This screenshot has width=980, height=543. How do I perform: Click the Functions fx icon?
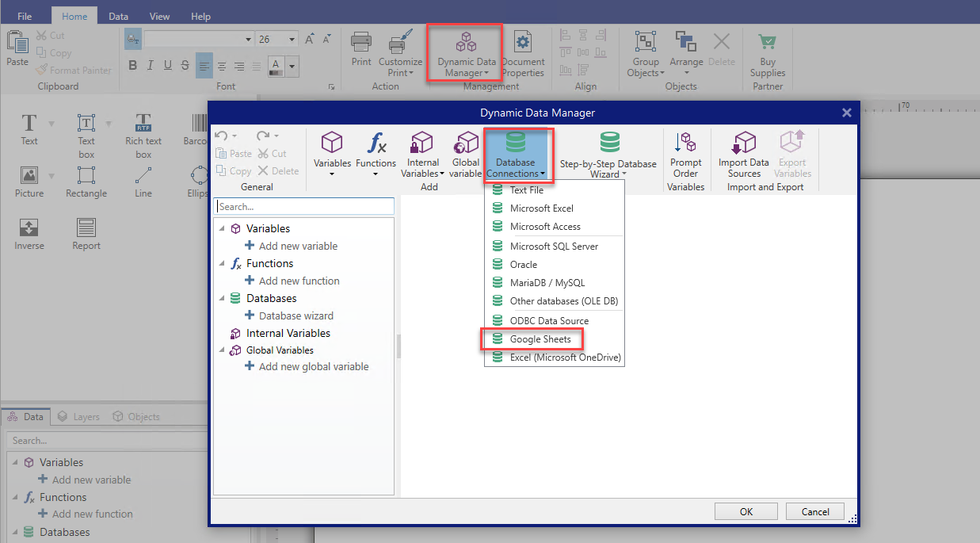click(376, 143)
